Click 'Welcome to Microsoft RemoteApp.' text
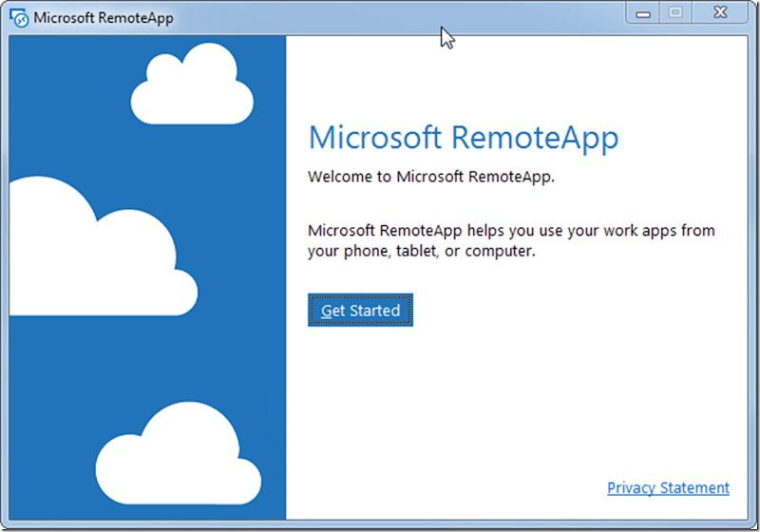760x532 pixels. (x=431, y=177)
